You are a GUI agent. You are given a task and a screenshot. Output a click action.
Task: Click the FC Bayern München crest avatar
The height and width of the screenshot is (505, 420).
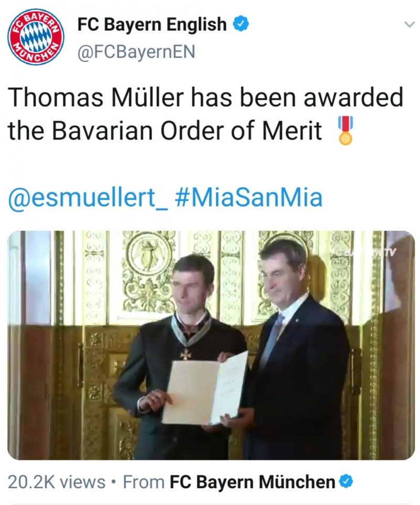coord(36,37)
